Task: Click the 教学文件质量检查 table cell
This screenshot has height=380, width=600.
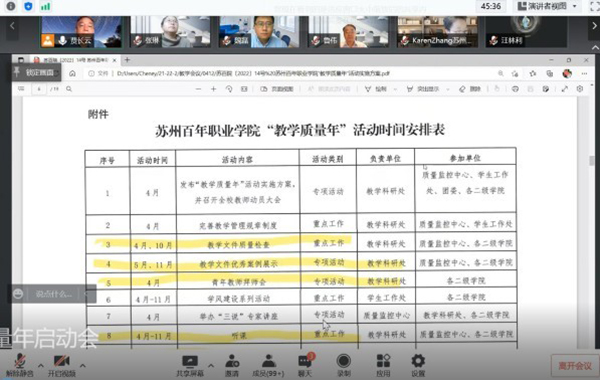Action: tap(238, 245)
